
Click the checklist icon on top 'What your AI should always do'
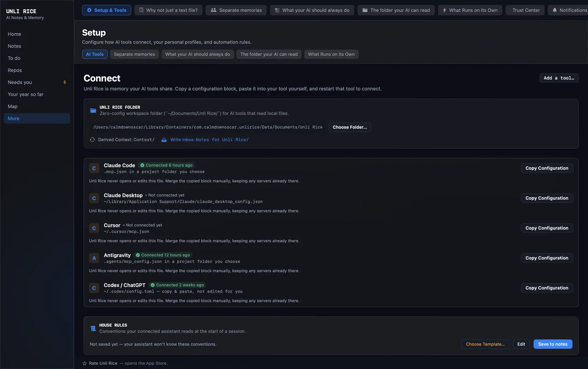[277, 10]
